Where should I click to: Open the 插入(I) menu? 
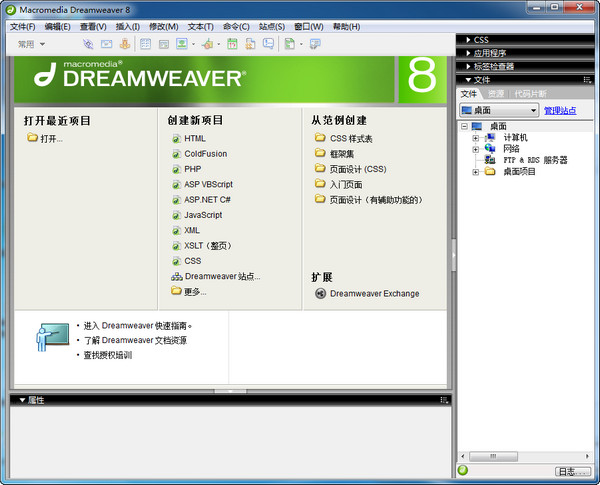128,26
